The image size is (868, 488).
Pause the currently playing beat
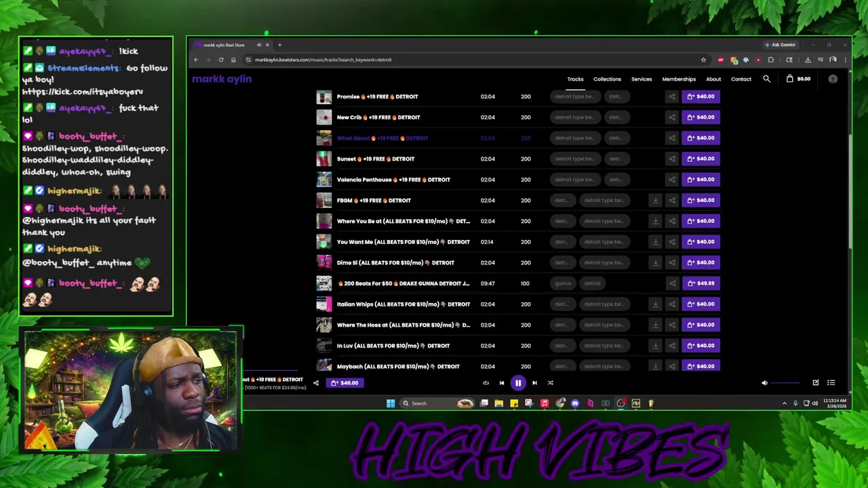tap(517, 383)
